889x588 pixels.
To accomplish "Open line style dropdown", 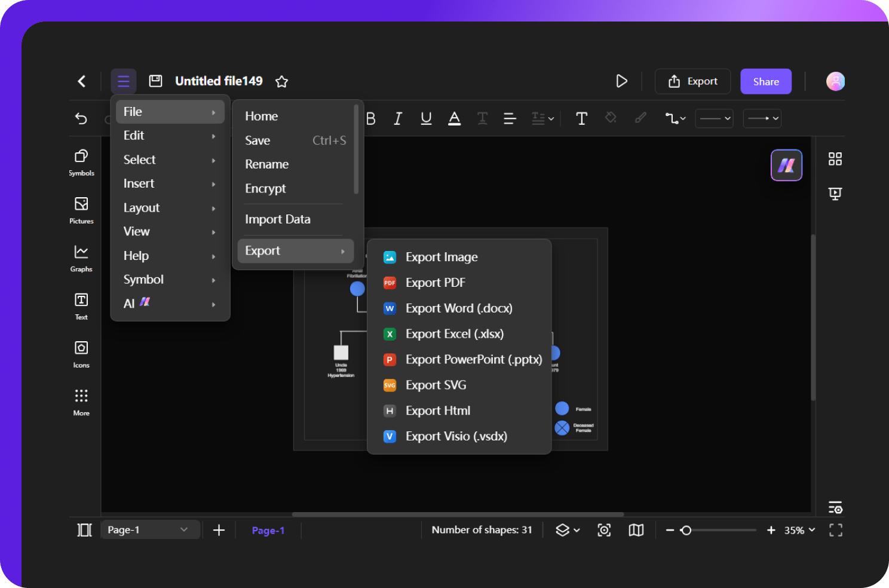I will (x=715, y=118).
